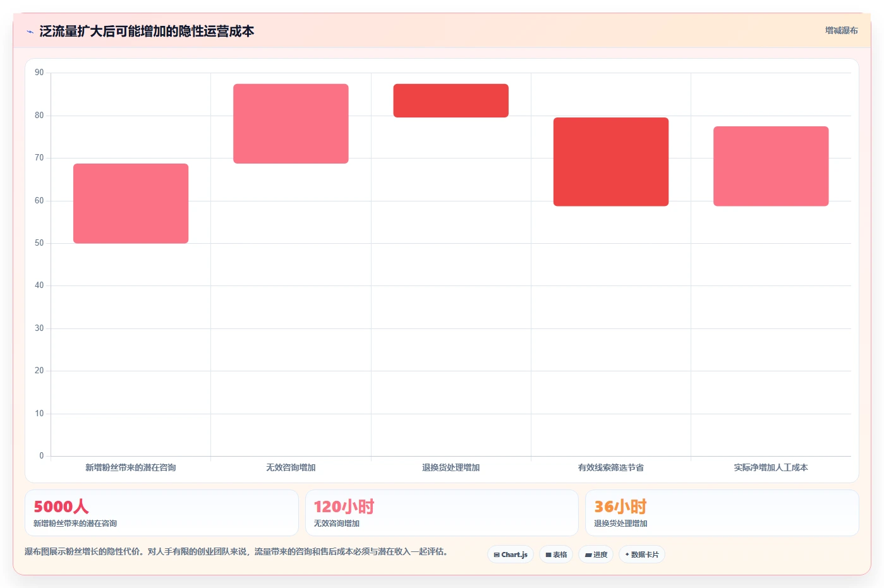This screenshot has width=884, height=588.
Task: Click the 增减瀑布 label in the header
Action: pyautogui.click(x=841, y=30)
